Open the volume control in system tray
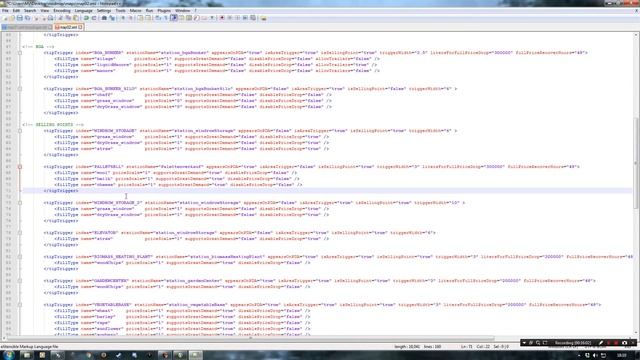The width and height of the screenshot is (640, 360). pos(595,356)
